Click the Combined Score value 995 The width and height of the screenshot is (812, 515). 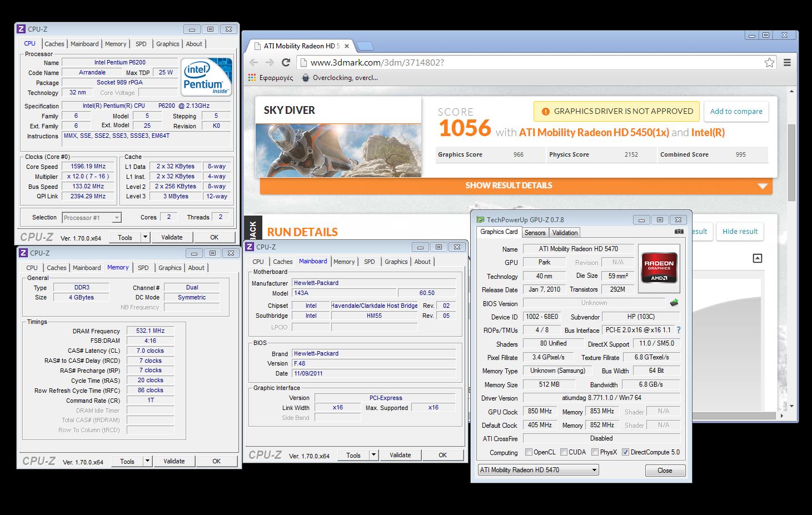coord(740,154)
